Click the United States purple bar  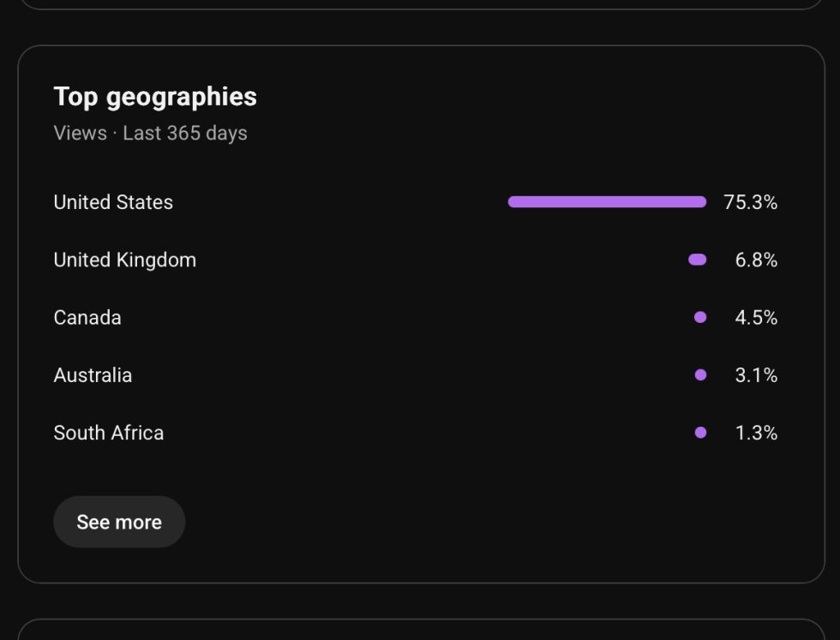(x=607, y=202)
